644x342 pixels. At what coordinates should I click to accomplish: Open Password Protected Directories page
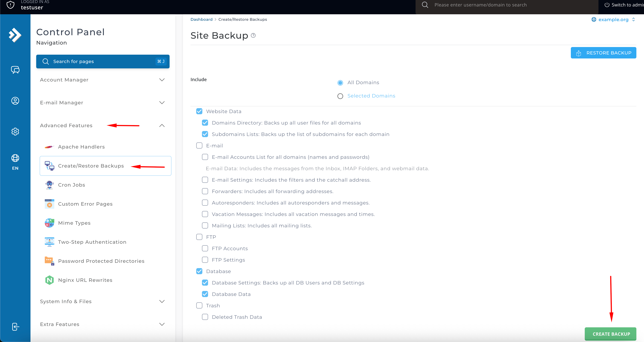tap(101, 261)
